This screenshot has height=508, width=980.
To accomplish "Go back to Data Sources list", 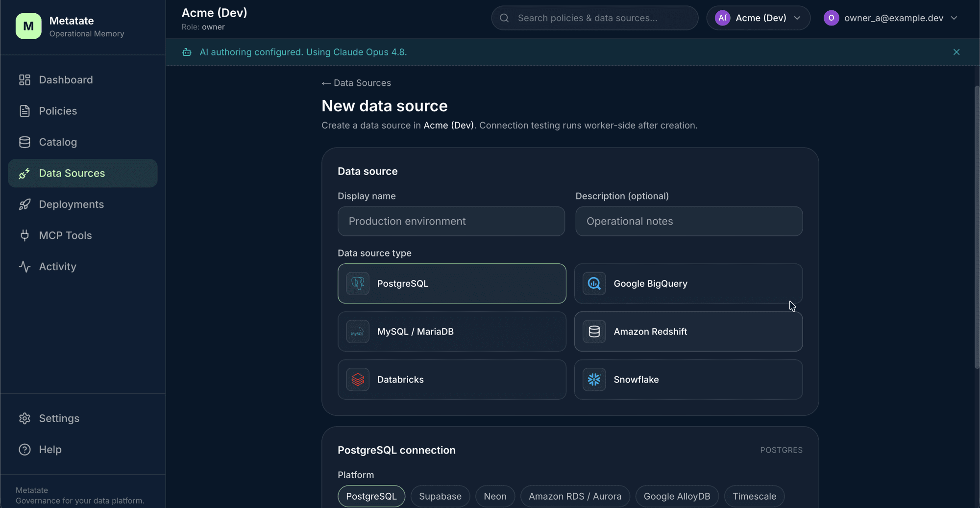I will [356, 83].
